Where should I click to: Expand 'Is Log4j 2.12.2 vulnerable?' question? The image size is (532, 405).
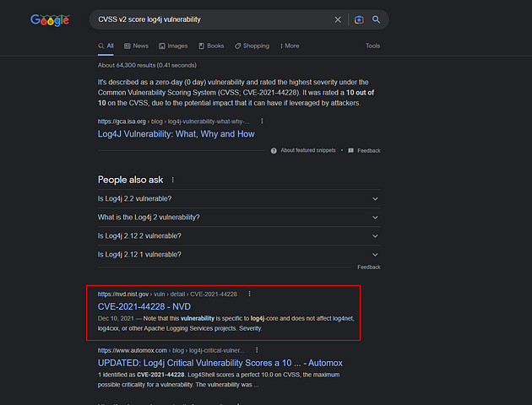click(x=239, y=236)
